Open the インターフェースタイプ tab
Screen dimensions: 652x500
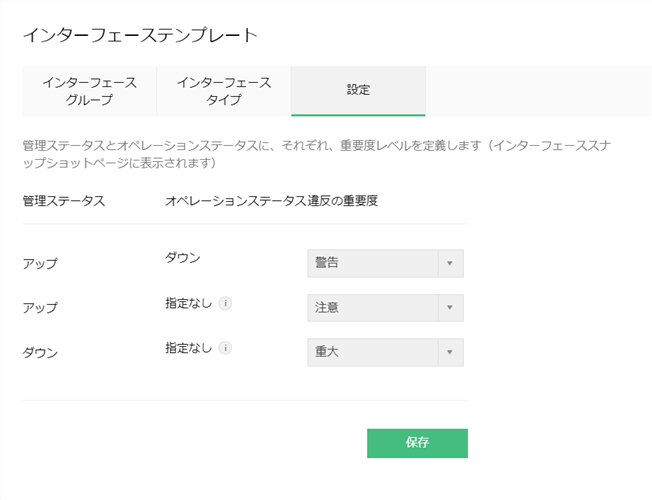[x=223, y=91]
